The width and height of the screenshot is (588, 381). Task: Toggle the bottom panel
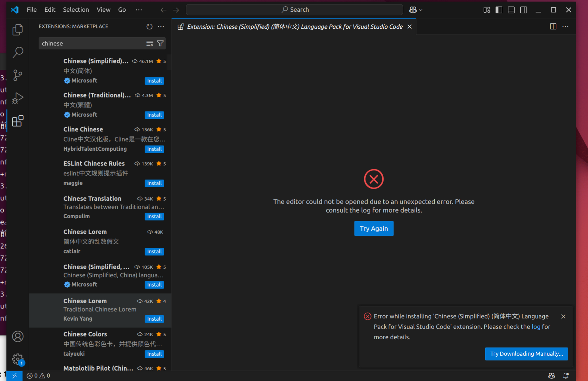point(511,10)
